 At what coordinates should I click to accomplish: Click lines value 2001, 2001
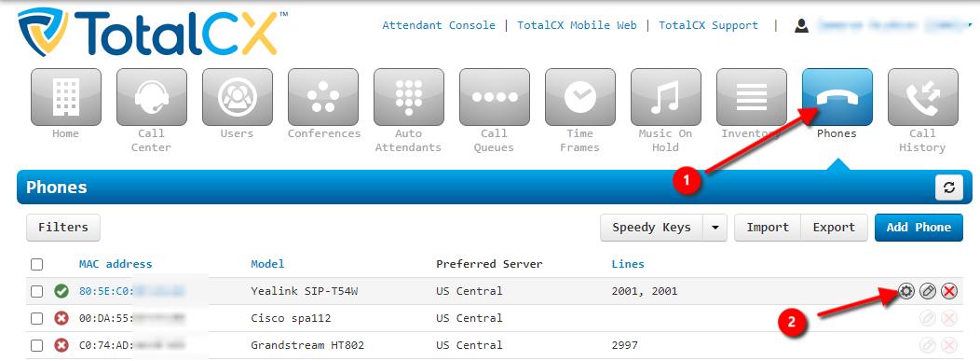pos(645,292)
